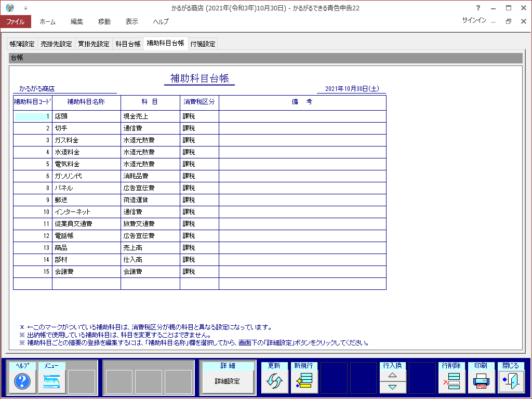Viewport: 532px width, 399px height.
Task: Click the empty code cell in last row
Action: (x=33, y=284)
